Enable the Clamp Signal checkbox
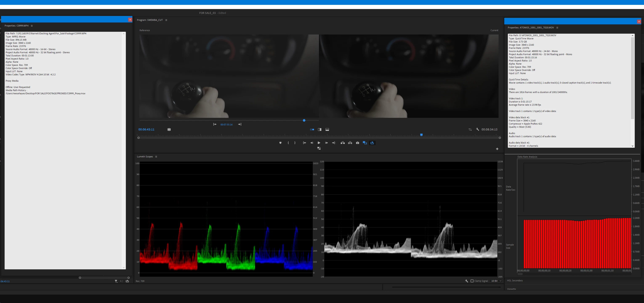 point(472,281)
